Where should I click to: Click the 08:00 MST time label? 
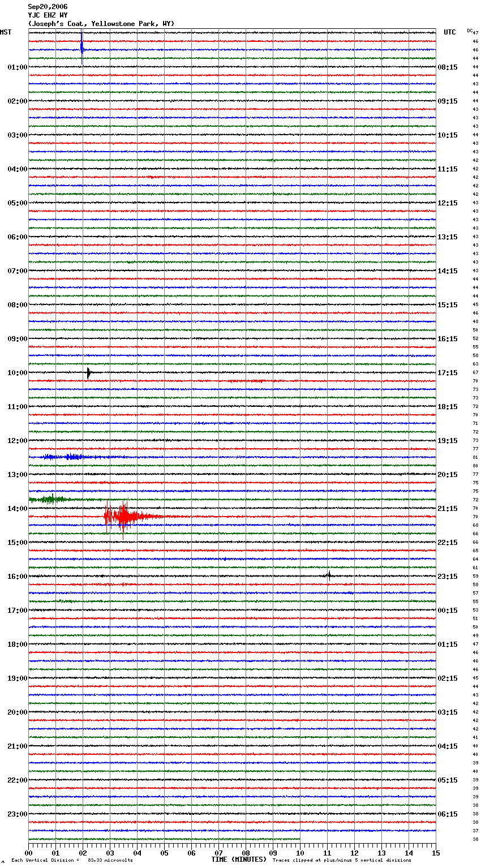click(x=18, y=305)
